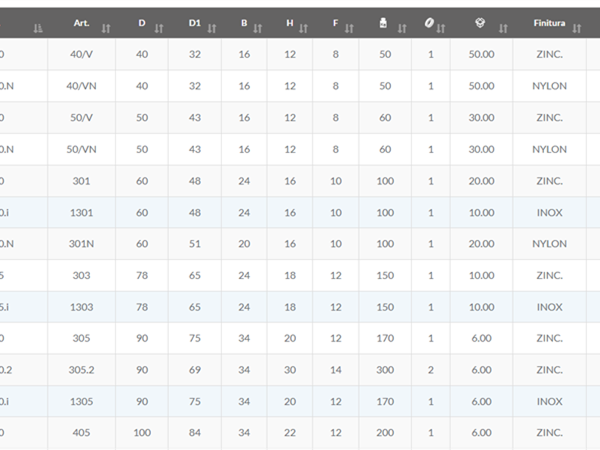Sort by the package box icon column

(480, 23)
